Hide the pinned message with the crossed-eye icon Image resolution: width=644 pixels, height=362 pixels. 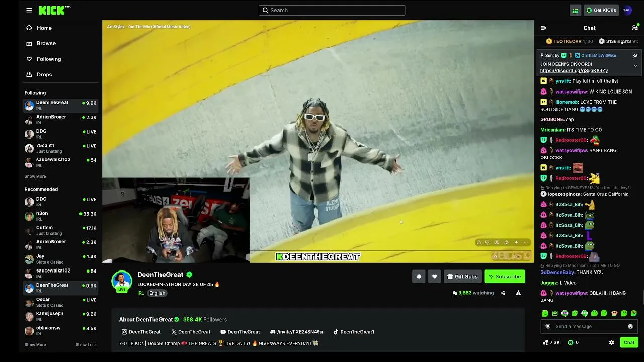tap(635, 56)
